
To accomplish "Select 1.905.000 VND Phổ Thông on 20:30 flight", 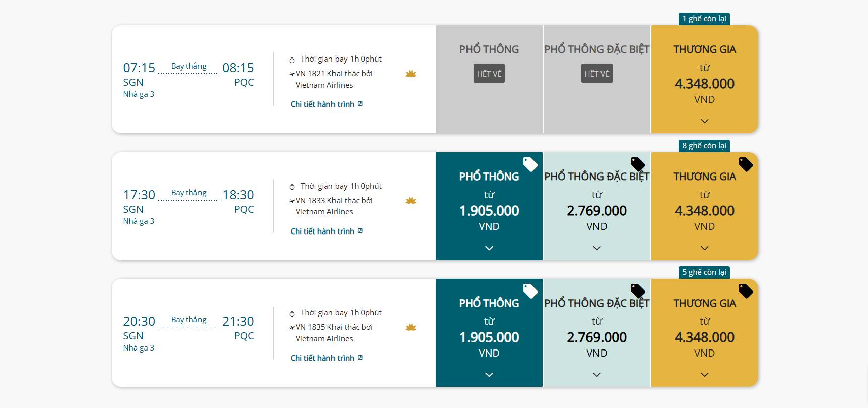I will (489, 337).
